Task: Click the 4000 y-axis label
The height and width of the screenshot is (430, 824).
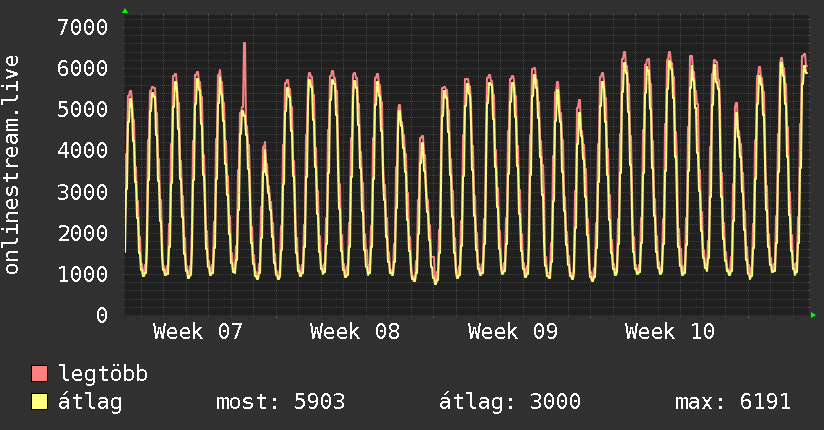Action: click(x=83, y=151)
